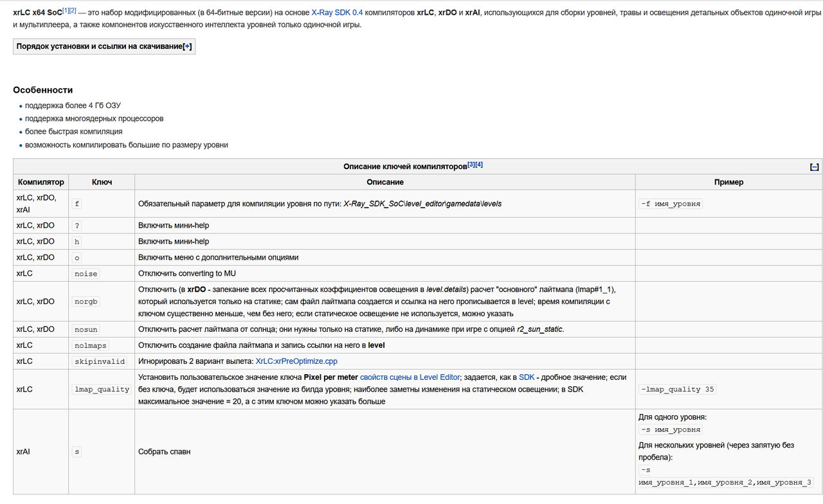Expand the install order [+] link
The width and height of the screenshot is (823, 504).
coord(187,47)
